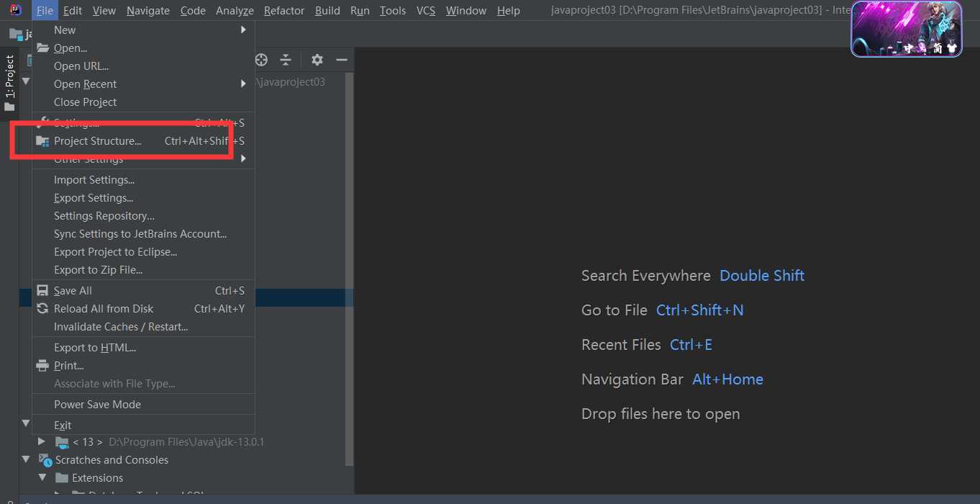
Task: Choose Invalidate Caches / Restart...
Action: click(144, 327)
